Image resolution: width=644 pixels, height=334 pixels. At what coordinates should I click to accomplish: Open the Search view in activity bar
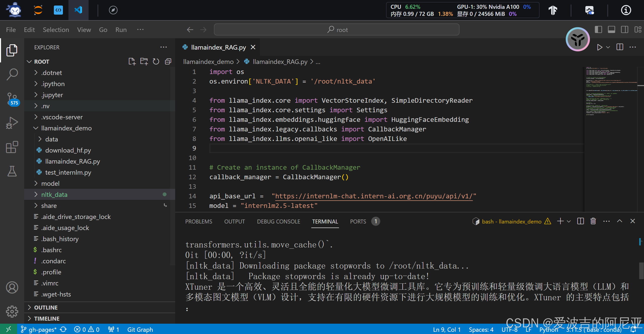(x=12, y=74)
